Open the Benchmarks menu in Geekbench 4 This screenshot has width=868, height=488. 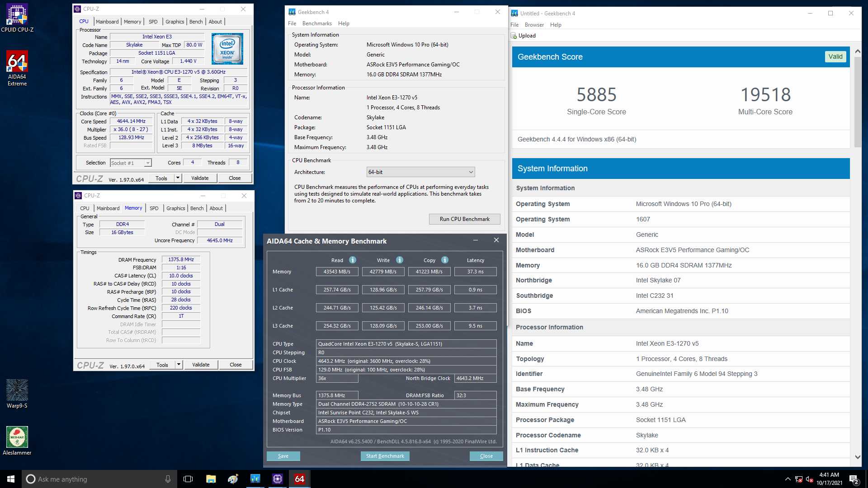click(317, 23)
